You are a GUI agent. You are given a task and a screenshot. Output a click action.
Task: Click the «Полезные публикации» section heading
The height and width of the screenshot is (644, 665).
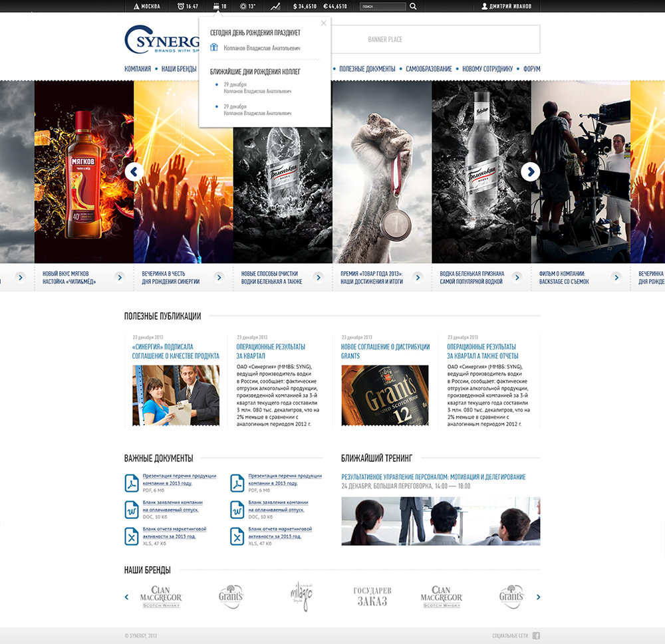pos(162,316)
